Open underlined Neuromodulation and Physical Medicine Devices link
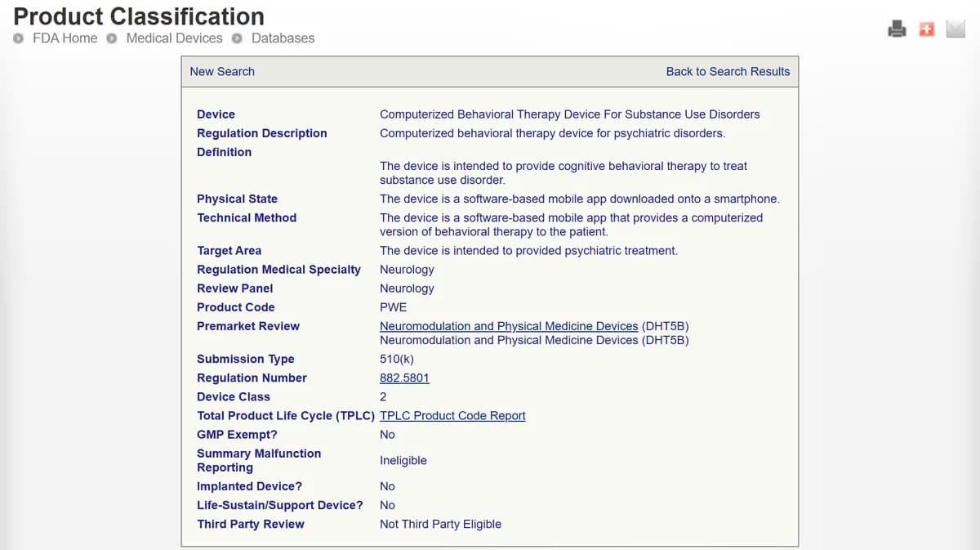 pyautogui.click(x=509, y=326)
